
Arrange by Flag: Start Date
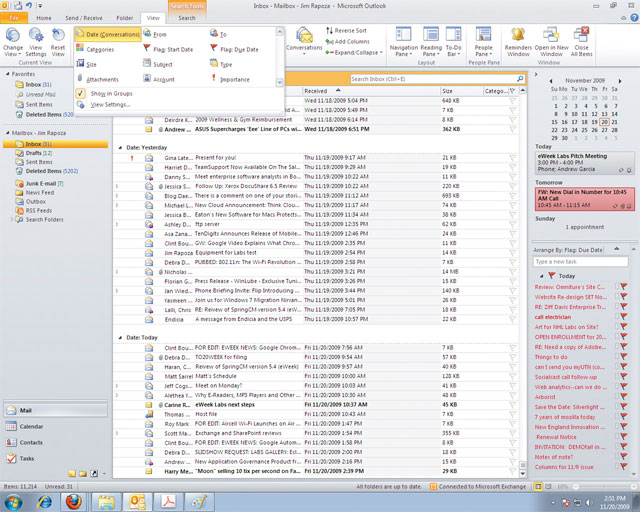(x=168, y=49)
